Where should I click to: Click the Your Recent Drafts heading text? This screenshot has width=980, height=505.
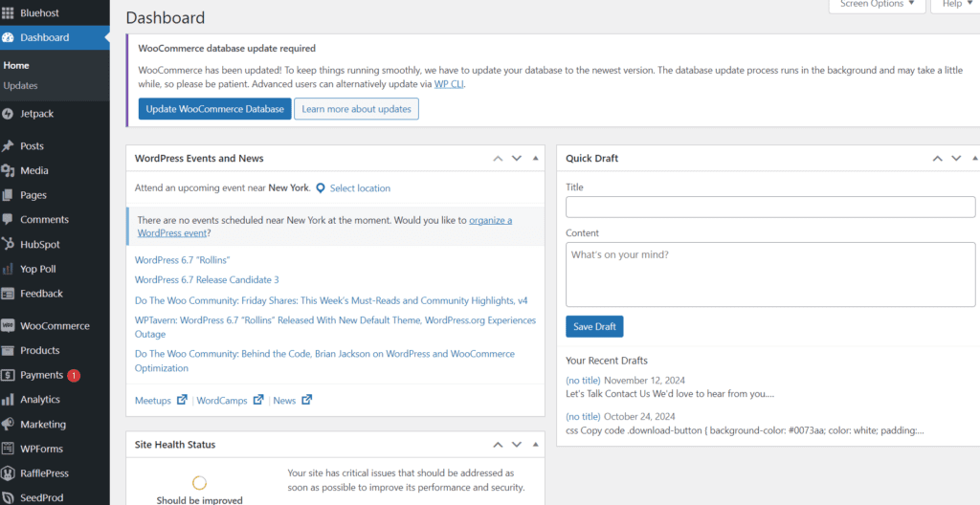607,361
